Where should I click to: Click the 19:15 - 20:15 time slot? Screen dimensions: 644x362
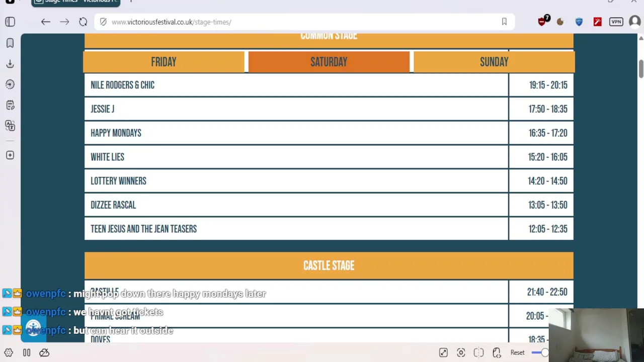pyautogui.click(x=548, y=85)
